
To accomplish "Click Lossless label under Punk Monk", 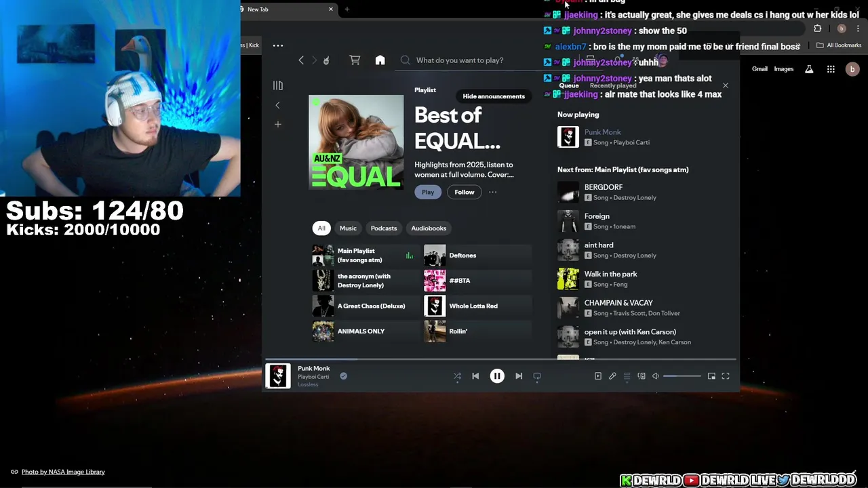I will coord(308,385).
